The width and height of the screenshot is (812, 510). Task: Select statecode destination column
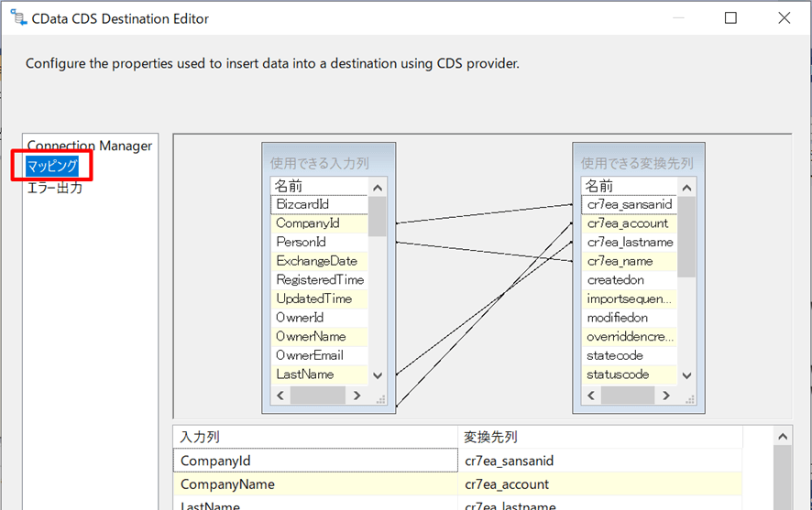point(630,355)
